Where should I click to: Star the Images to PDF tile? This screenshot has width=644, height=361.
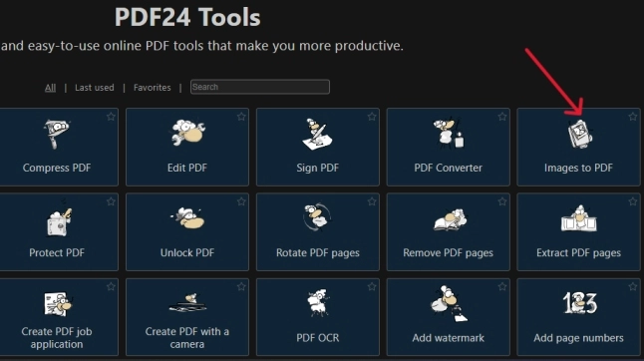633,117
